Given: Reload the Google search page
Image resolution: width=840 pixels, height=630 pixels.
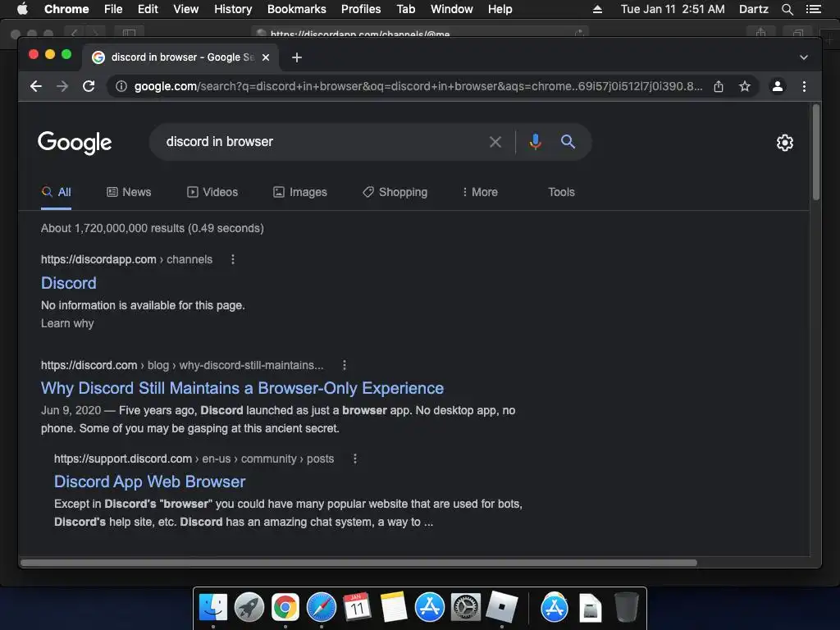Looking at the screenshot, I should click(89, 86).
